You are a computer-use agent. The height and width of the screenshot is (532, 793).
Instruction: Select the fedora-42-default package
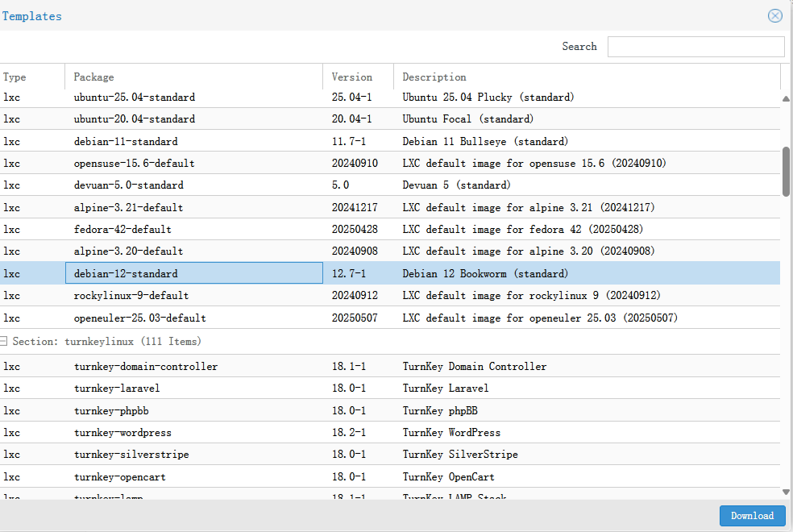pyautogui.click(x=122, y=230)
